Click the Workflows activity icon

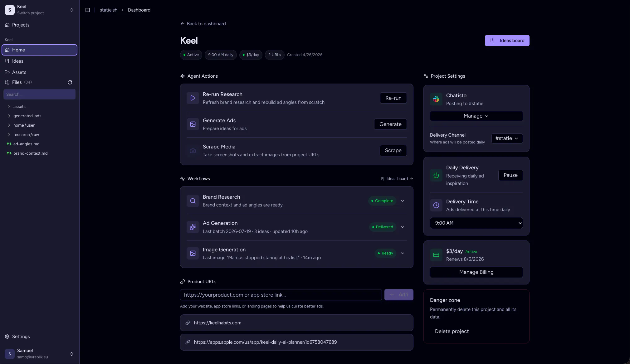click(183, 179)
